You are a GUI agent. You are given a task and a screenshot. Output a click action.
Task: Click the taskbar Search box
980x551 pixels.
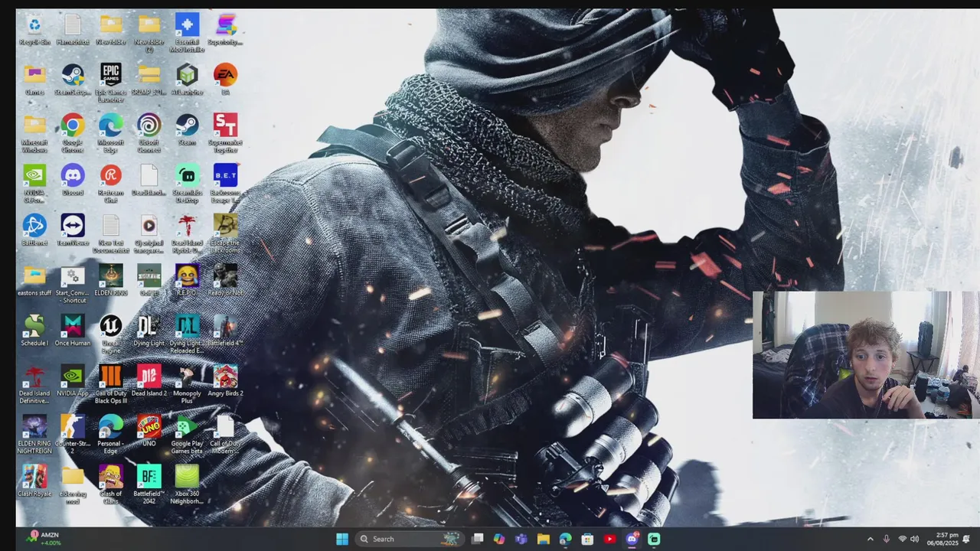pyautogui.click(x=410, y=539)
